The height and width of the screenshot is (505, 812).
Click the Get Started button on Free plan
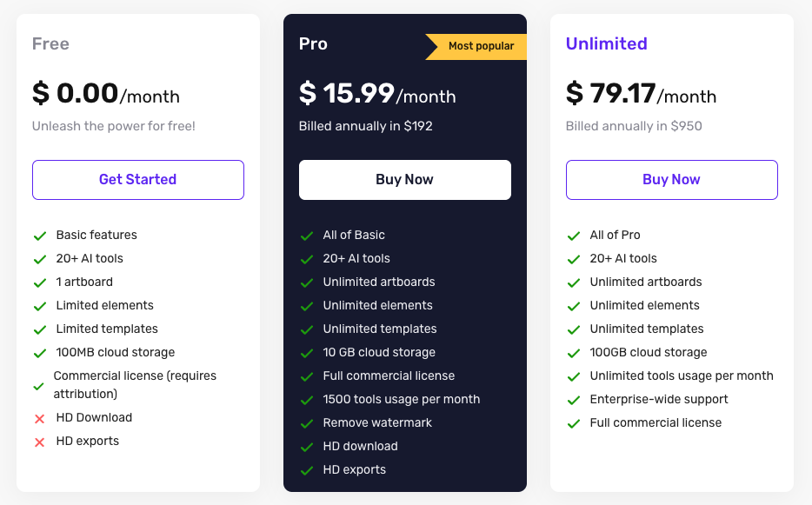tap(137, 180)
